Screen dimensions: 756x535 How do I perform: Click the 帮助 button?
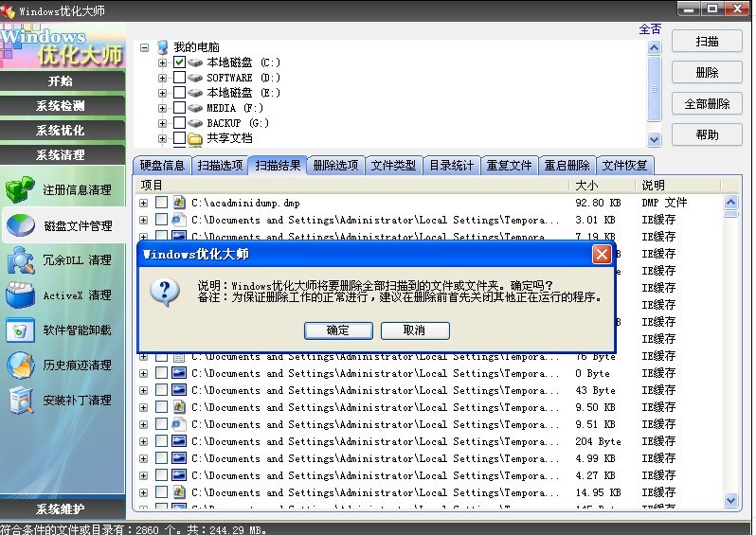(x=707, y=134)
